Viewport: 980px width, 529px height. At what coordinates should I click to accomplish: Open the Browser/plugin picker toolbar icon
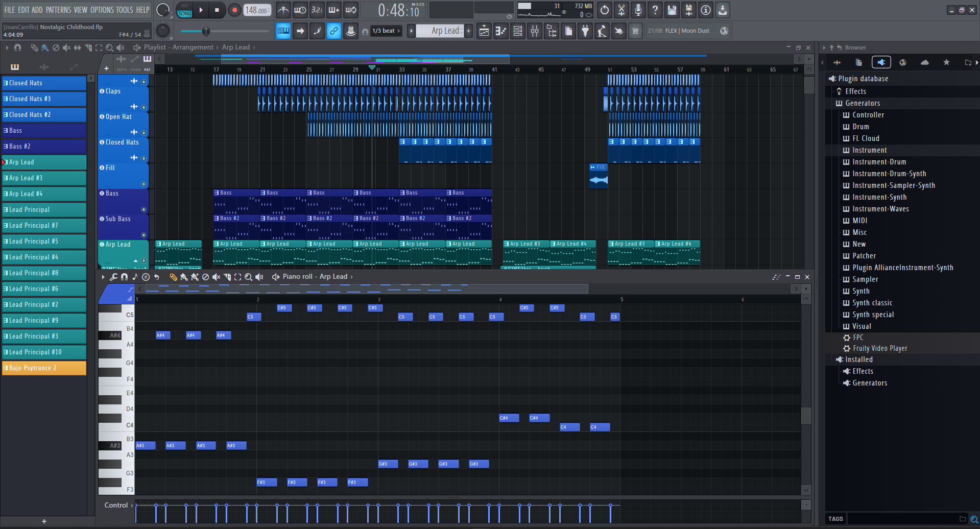(x=552, y=31)
